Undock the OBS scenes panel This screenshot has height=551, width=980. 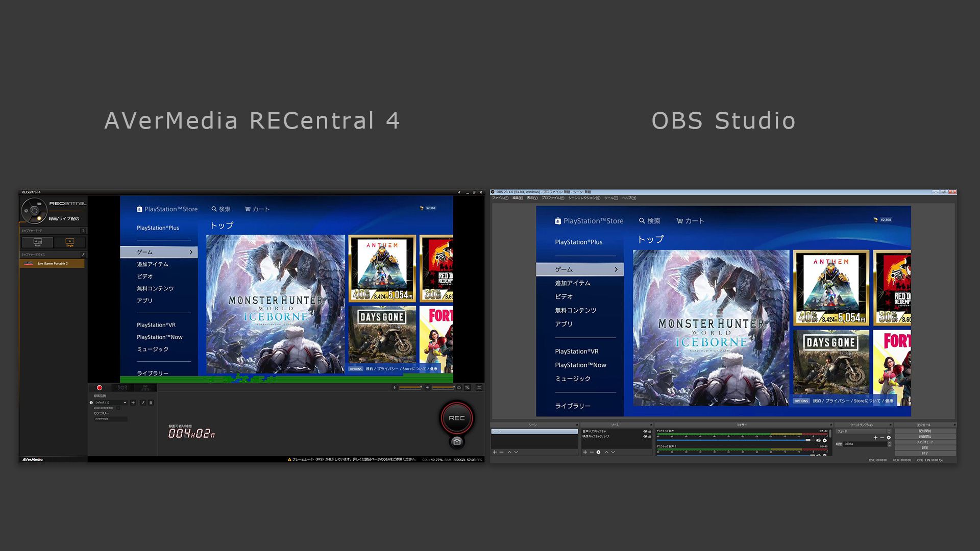(577, 425)
